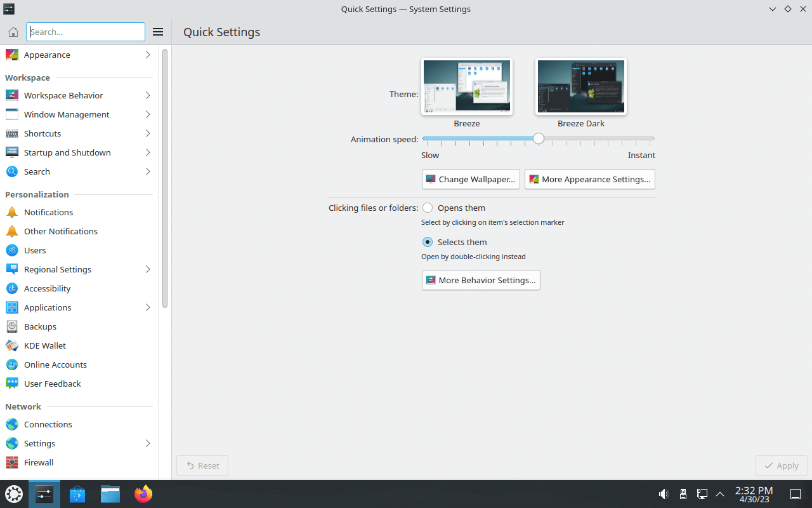Click the System Settings taskbar entry
The height and width of the screenshot is (508, 812).
point(44,494)
